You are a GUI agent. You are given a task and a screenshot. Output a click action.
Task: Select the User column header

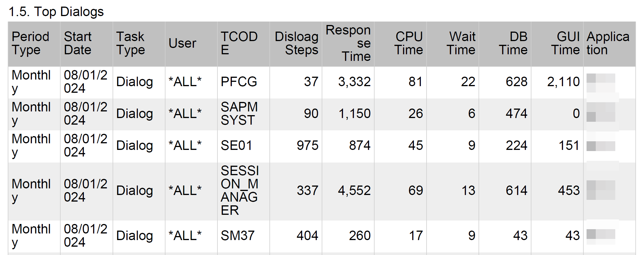182,43
